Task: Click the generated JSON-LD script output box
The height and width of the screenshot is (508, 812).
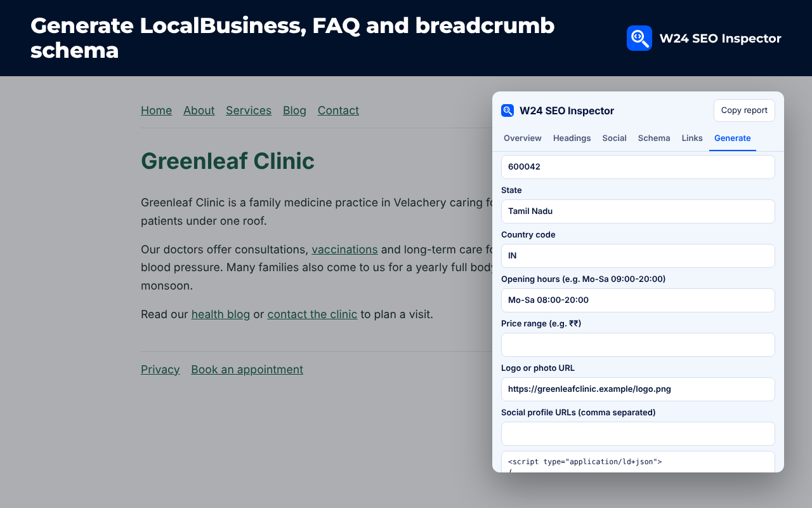Action: click(x=638, y=462)
